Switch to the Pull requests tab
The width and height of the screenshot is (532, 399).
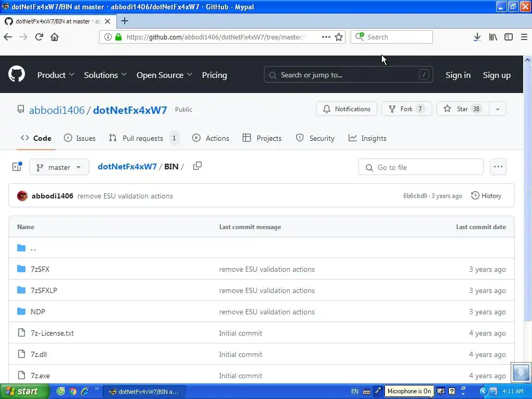click(x=143, y=138)
